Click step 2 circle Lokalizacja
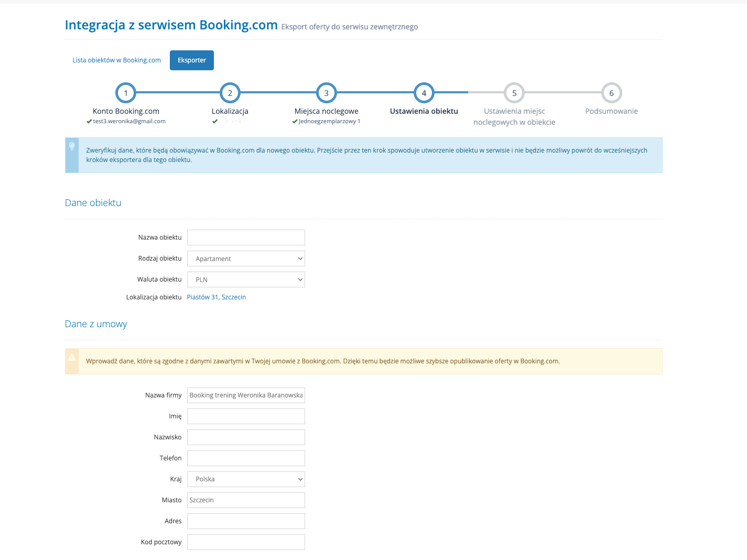Image resolution: width=747 pixels, height=560 pixels. [x=230, y=93]
